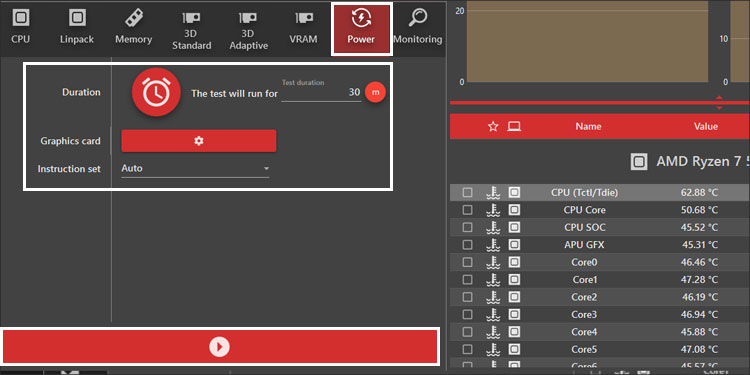Open Graphics card settings gear button
This screenshot has height=375, width=750.
[199, 141]
